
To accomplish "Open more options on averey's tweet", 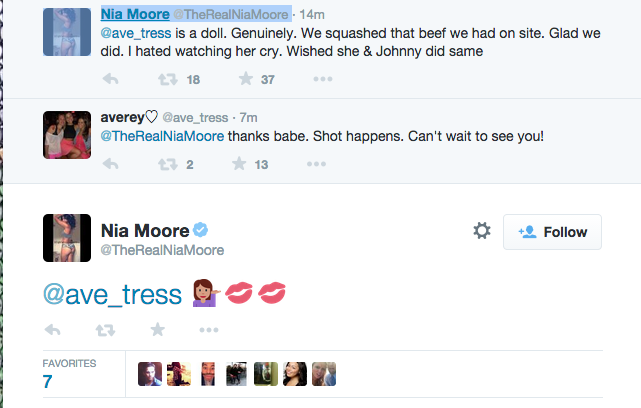I will click(x=316, y=164).
